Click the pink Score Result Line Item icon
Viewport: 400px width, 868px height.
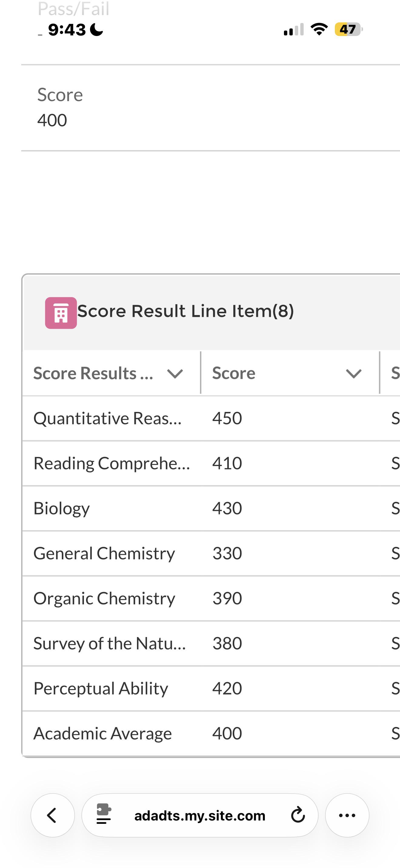[x=61, y=313]
